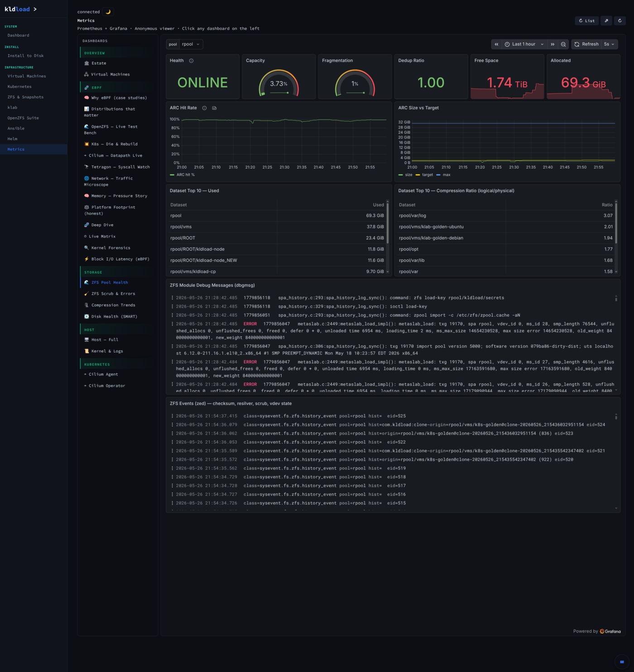Open the ZFS & Snapshots sidebar page
This screenshot has height=672, width=634.
click(34, 97)
